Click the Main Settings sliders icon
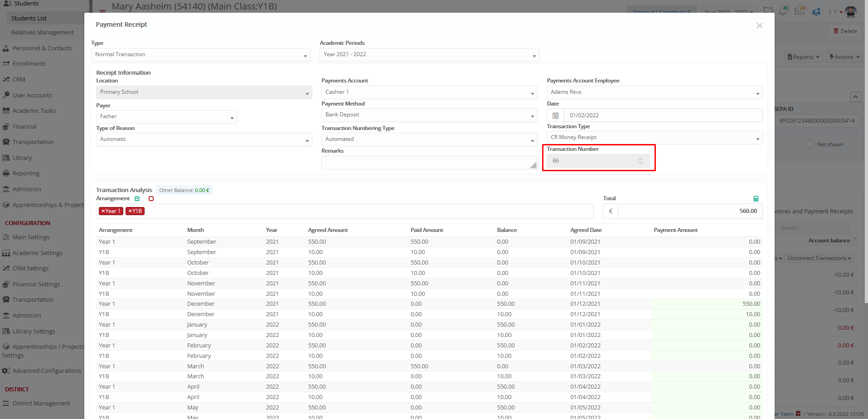 tap(6, 237)
